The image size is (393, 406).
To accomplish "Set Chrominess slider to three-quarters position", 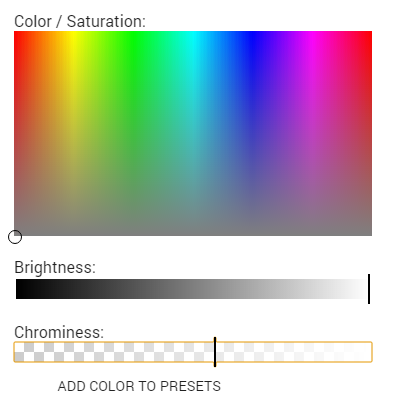I will pyautogui.click(x=282, y=352).
